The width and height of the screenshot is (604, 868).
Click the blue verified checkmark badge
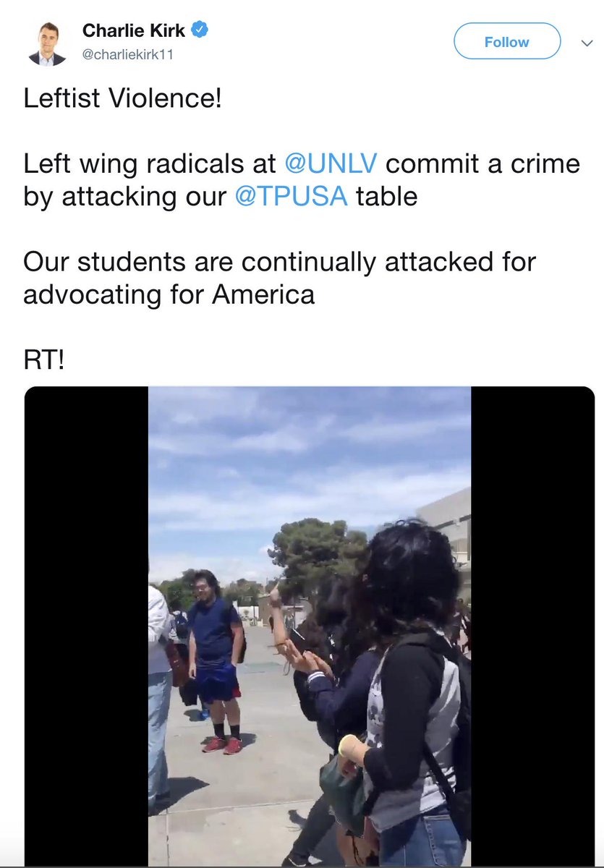(200, 30)
